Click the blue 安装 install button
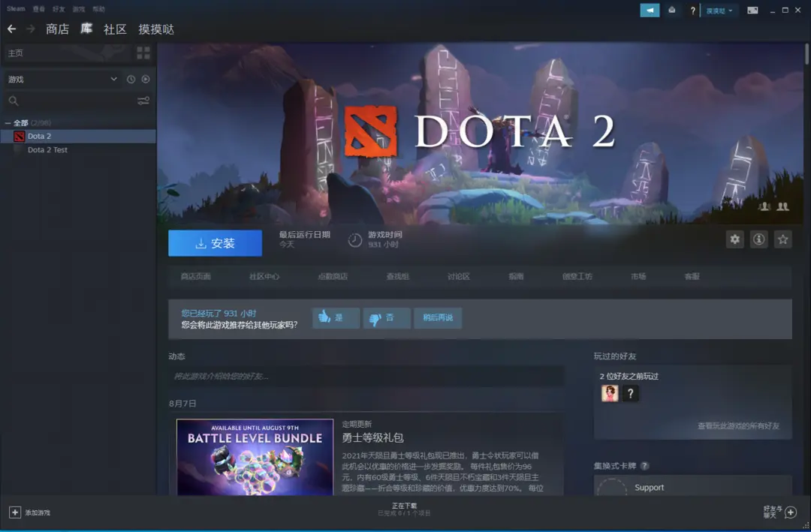Screen dimensions: 811x532 pyautogui.click(x=216, y=243)
